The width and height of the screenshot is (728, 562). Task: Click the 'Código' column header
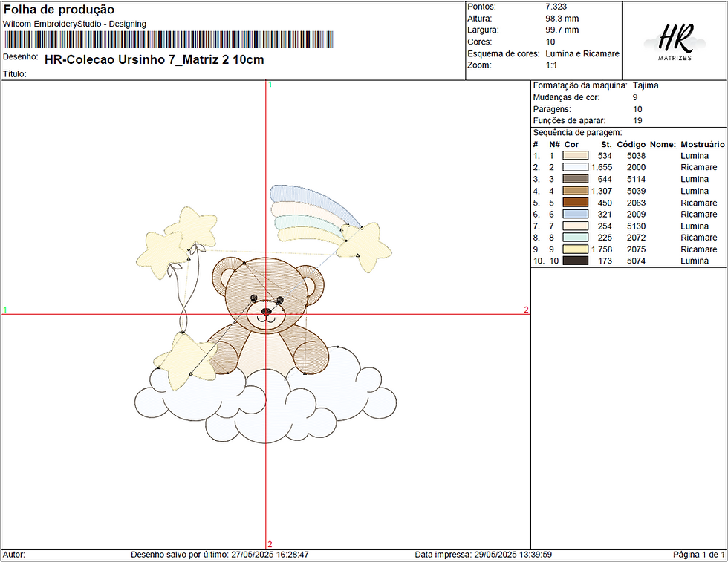click(x=631, y=144)
